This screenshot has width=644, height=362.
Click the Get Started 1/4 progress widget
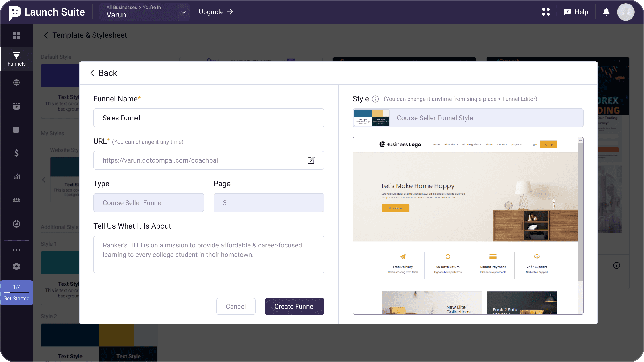pyautogui.click(x=17, y=293)
